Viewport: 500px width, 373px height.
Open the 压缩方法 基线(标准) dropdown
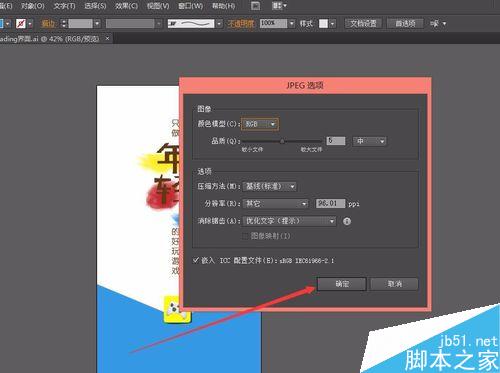tap(269, 186)
